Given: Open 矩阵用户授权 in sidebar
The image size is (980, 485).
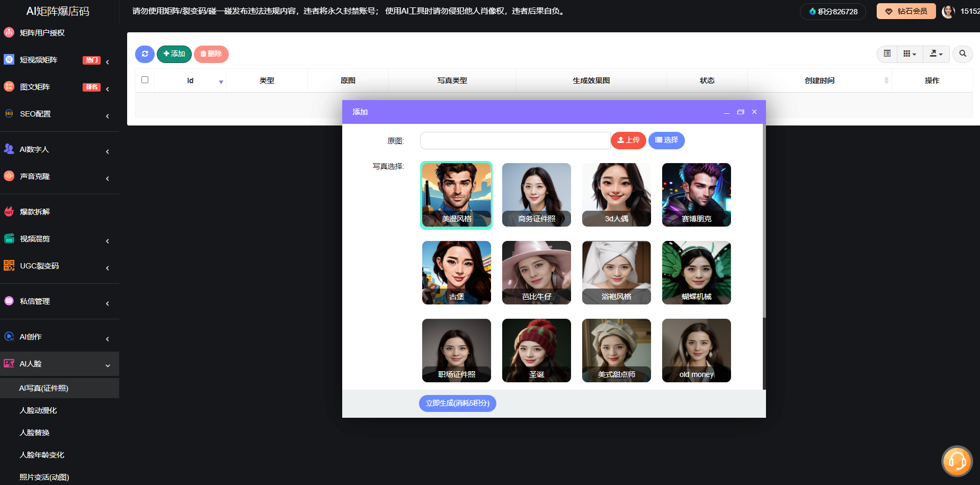Looking at the screenshot, I should point(59,33).
